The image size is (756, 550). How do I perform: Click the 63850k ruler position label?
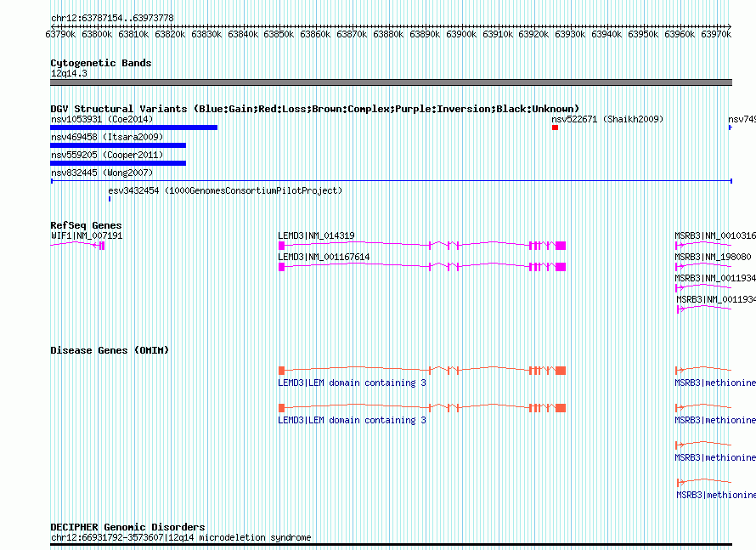tap(279, 34)
